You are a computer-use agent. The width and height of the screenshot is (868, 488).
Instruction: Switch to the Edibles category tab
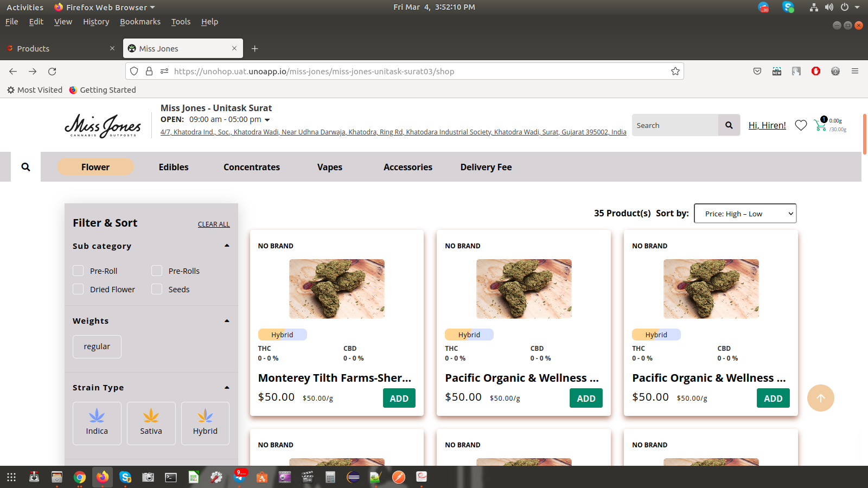[x=174, y=167]
